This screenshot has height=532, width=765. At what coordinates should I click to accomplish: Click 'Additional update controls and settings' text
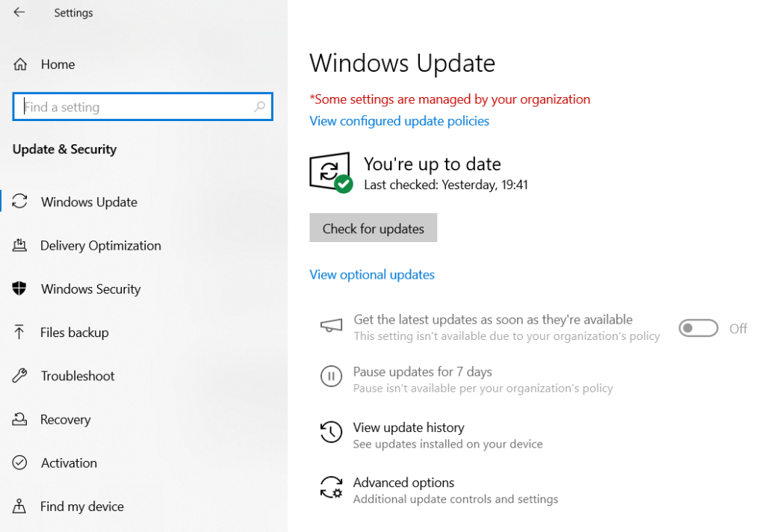pos(456,499)
